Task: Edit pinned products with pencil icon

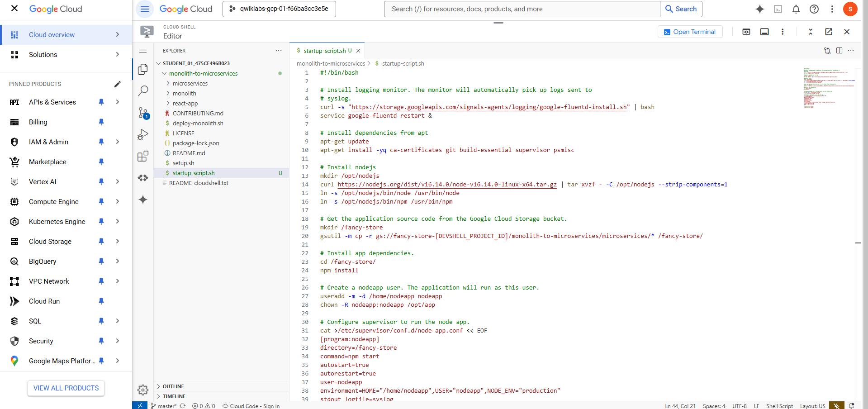Action: pos(117,84)
